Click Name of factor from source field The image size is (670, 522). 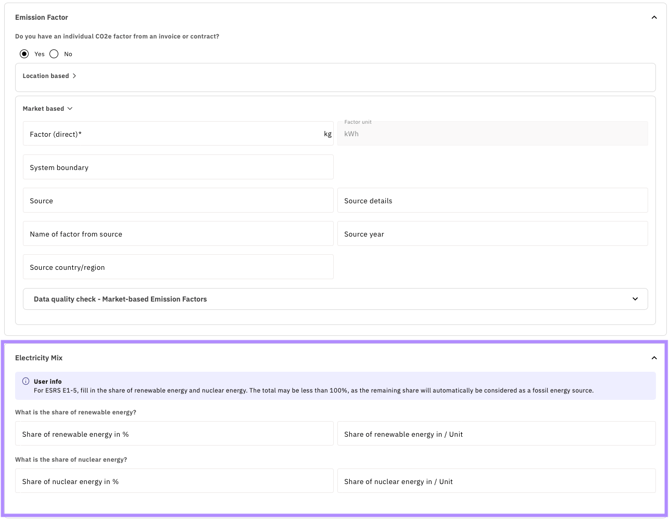pos(178,234)
